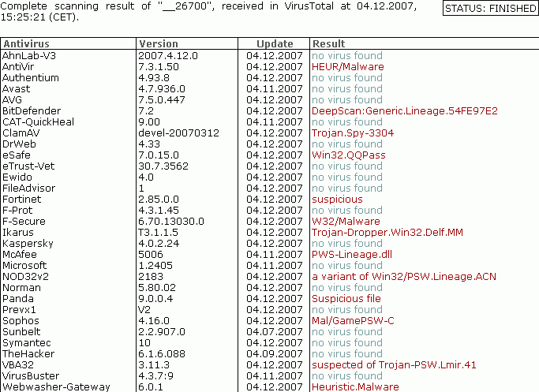
Task: Click TheHacker update date 04.09.2007
Action: click(x=275, y=353)
